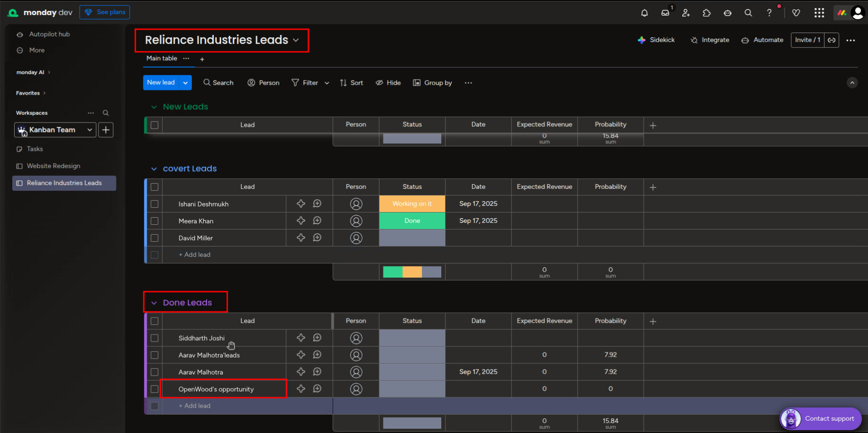Click covert Leads status summary bar
This screenshot has width=868, height=433.
click(x=412, y=272)
